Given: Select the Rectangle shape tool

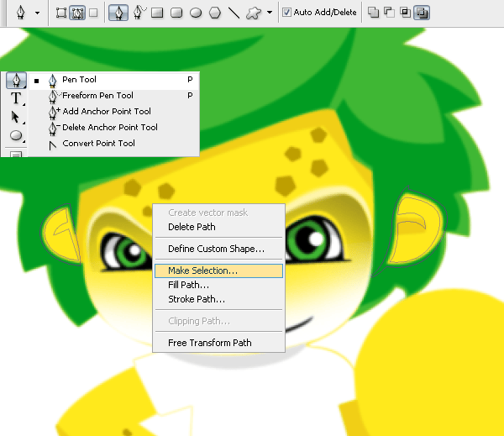Looking at the screenshot, I should 157,13.
